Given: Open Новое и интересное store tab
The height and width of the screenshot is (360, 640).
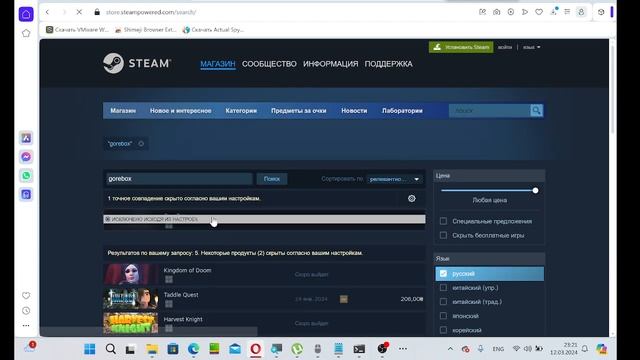Looking at the screenshot, I should (180, 111).
